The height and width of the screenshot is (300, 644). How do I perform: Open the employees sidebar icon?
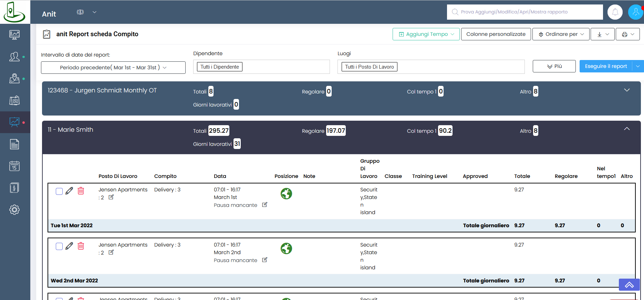pyautogui.click(x=14, y=57)
